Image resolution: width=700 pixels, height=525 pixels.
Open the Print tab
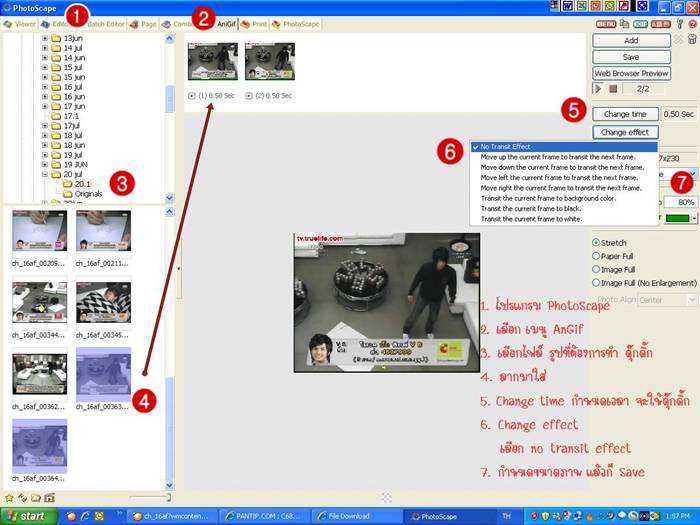254,24
